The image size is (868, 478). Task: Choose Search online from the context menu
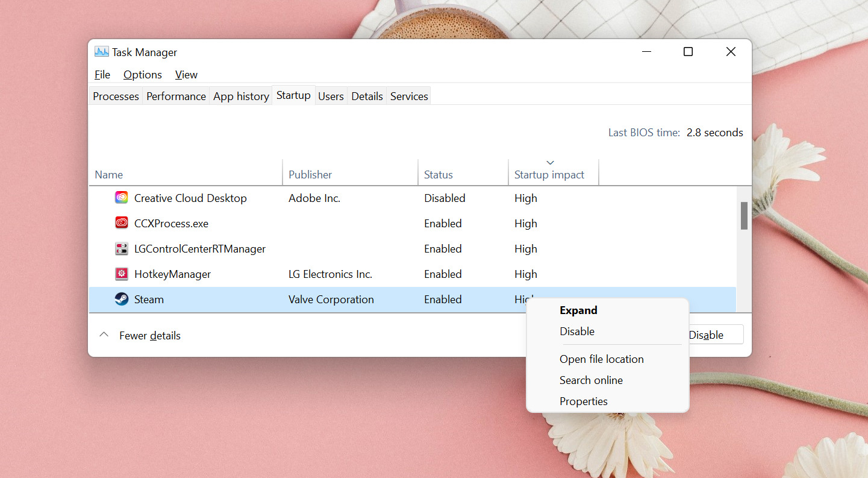pos(591,380)
